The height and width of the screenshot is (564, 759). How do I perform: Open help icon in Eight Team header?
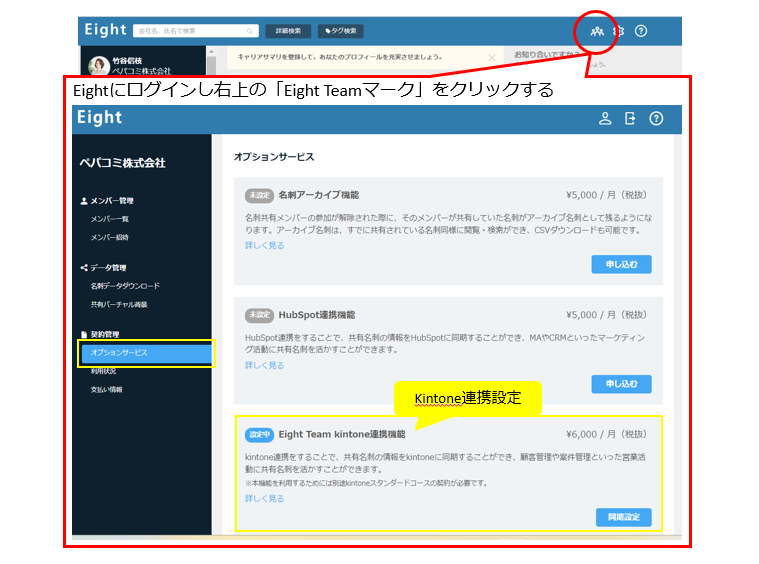[x=656, y=118]
